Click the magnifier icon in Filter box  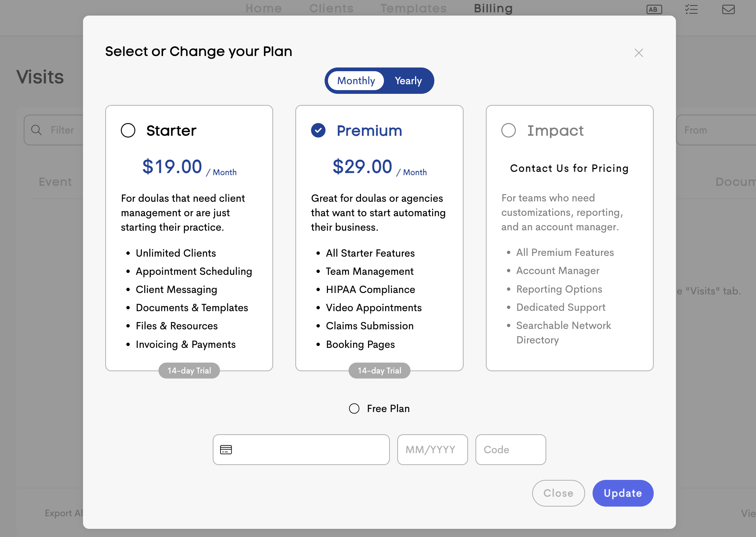(x=36, y=130)
